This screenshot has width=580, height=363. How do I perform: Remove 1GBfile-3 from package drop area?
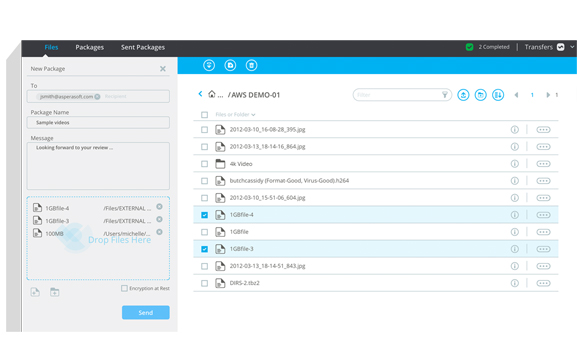159,219
